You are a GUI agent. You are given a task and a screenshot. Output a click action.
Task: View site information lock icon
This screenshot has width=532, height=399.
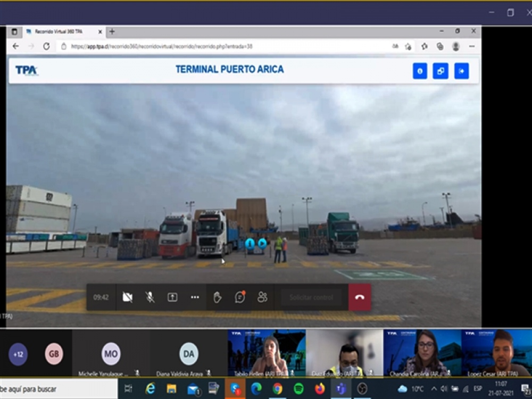[63, 46]
